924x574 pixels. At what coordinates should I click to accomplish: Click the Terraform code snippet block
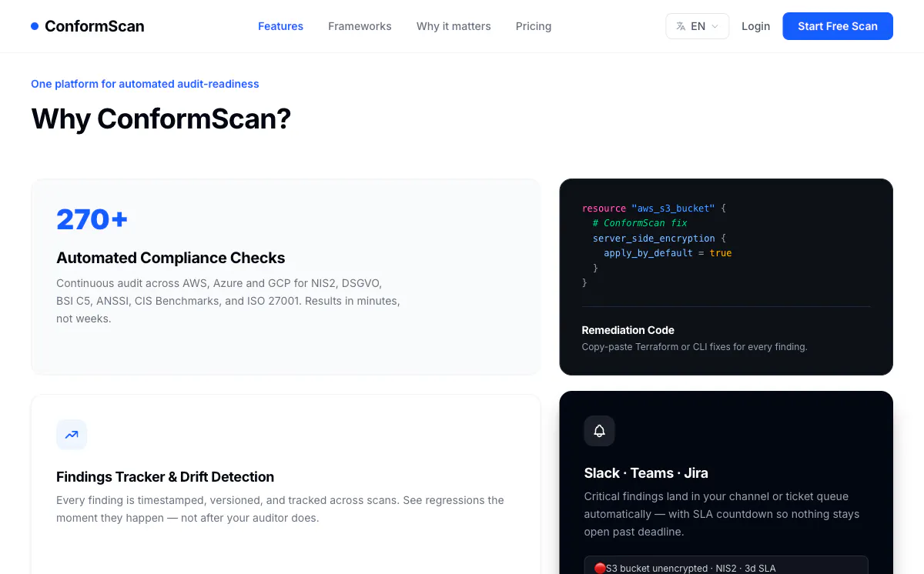(657, 245)
